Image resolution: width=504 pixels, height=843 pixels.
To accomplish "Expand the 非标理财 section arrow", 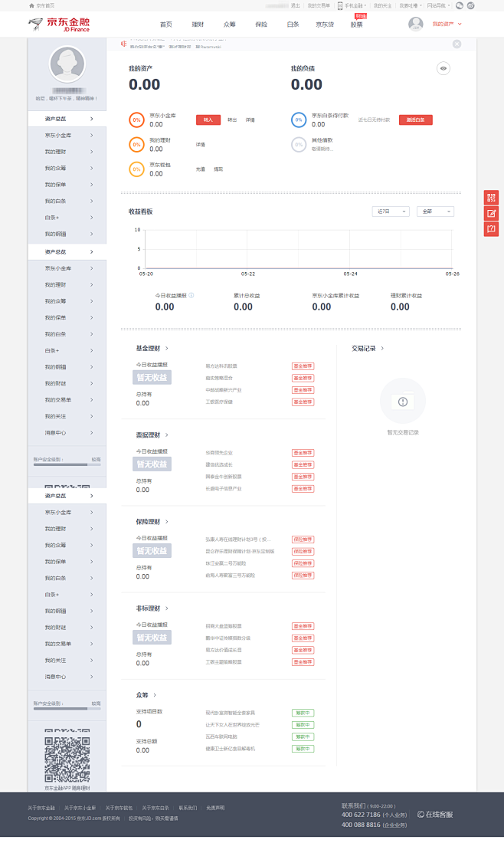I will pyautogui.click(x=167, y=608).
